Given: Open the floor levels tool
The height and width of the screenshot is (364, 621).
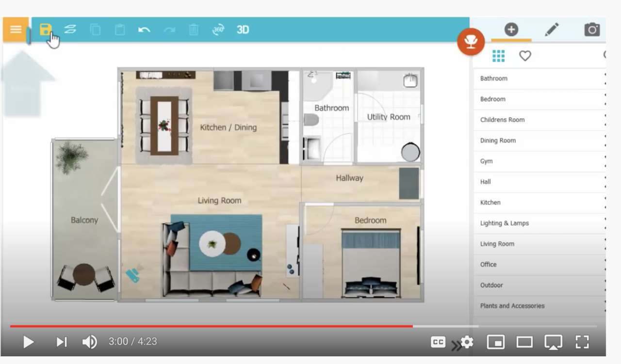Looking at the screenshot, I should (x=69, y=29).
